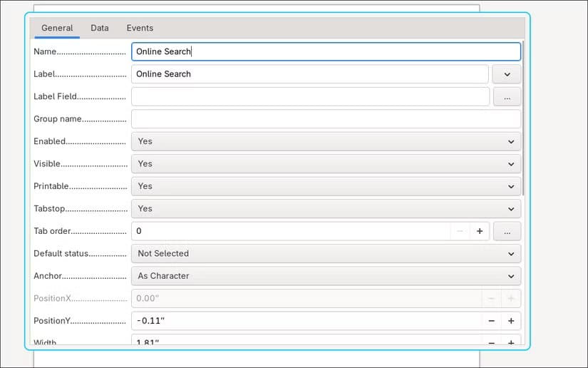Click the Label Field text box
The width and height of the screenshot is (588, 368).
click(311, 97)
